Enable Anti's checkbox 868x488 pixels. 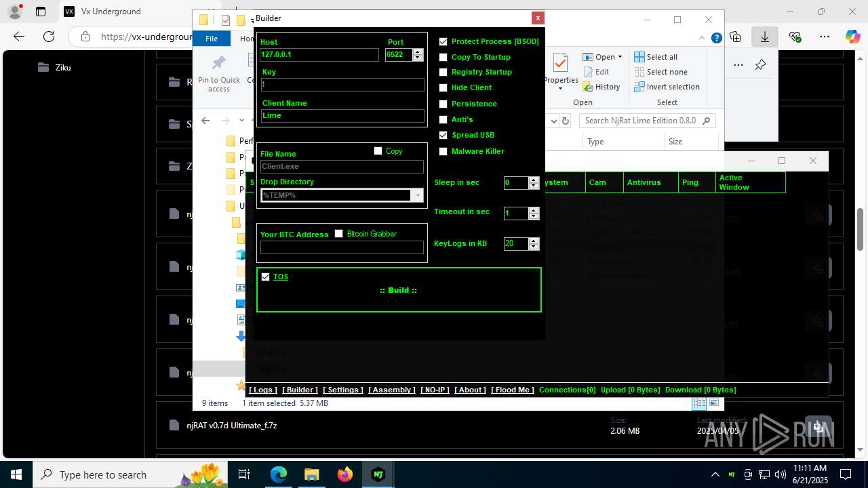point(443,119)
